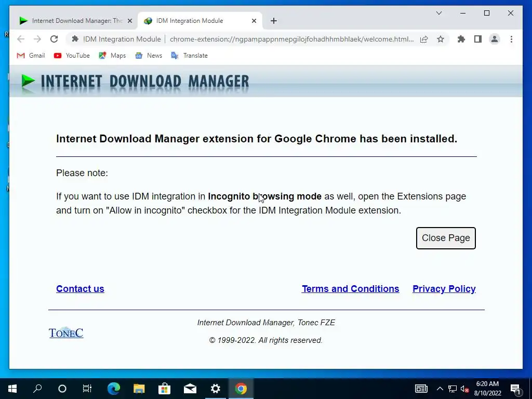532x399 pixels.
Task: Click the Internet Download Manager banner logo
Action: tap(135, 82)
